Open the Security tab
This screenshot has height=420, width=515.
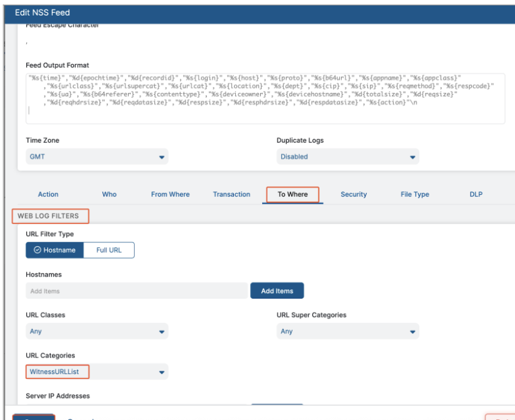tap(354, 194)
